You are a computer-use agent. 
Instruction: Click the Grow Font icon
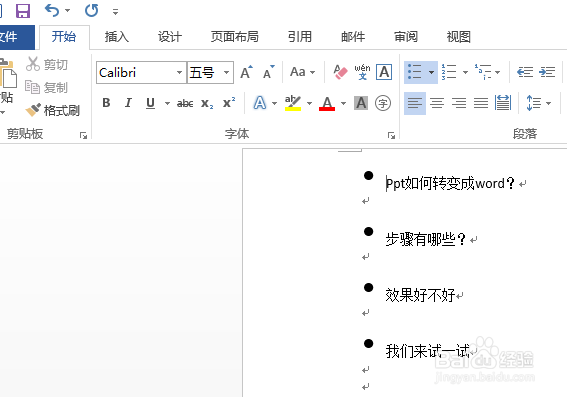247,72
